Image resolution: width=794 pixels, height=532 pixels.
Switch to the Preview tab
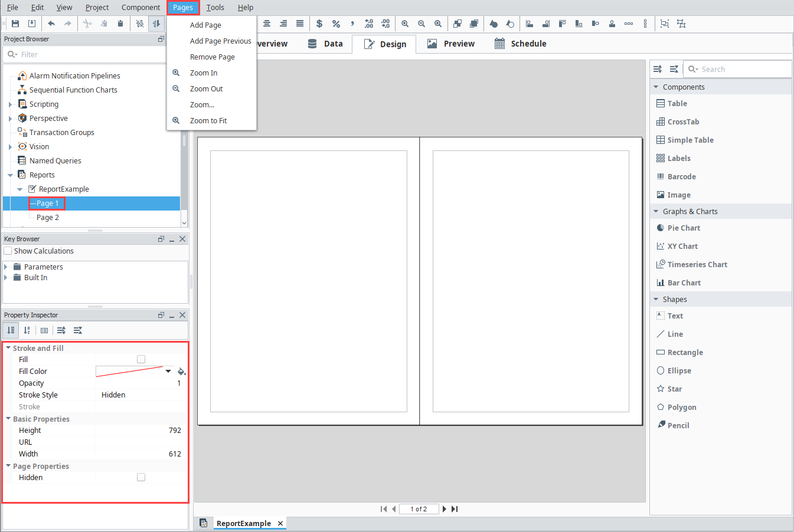point(451,44)
